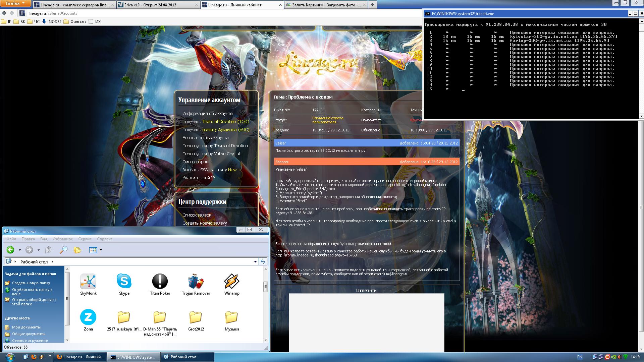Open the Файл menu in Explorer

pos(11,239)
